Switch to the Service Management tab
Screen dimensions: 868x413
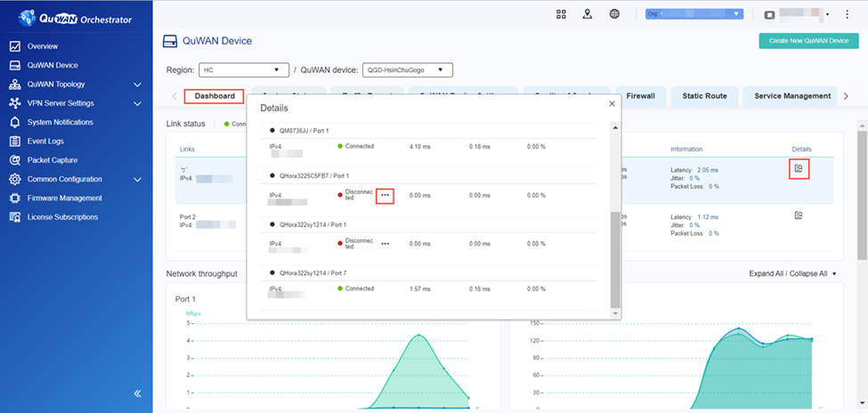792,96
